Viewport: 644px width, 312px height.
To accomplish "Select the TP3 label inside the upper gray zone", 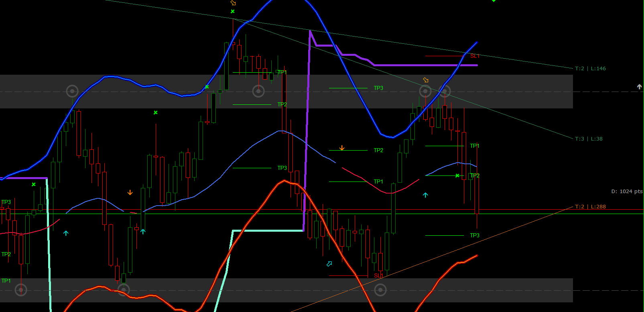I will pyautogui.click(x=378, y=88).
